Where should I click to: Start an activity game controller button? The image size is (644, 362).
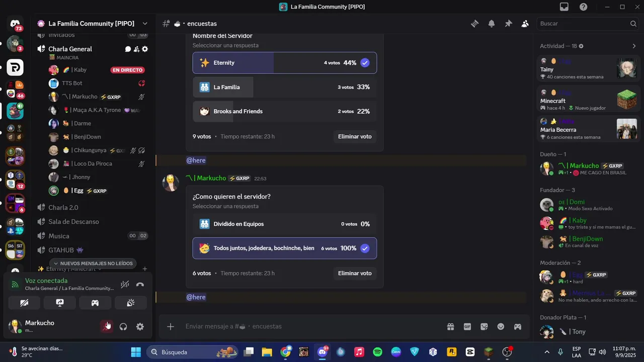pyautogui.click(x=95, y=303)
